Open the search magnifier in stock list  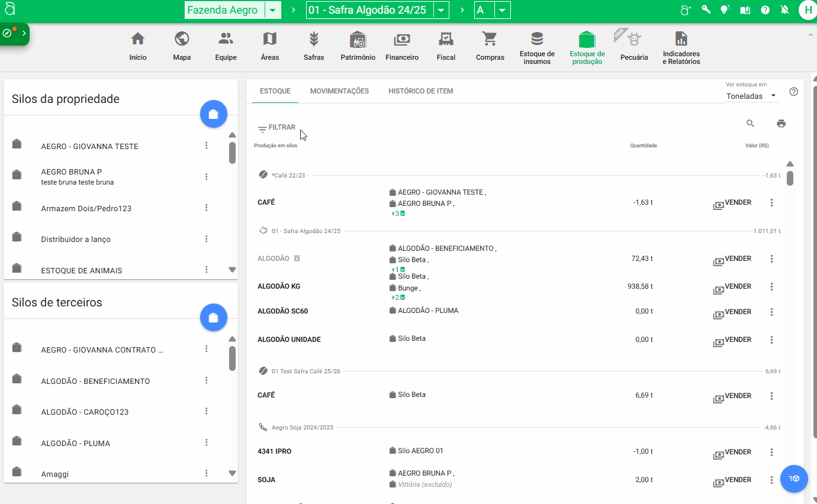pyautogui.click(x=750, y=124)
